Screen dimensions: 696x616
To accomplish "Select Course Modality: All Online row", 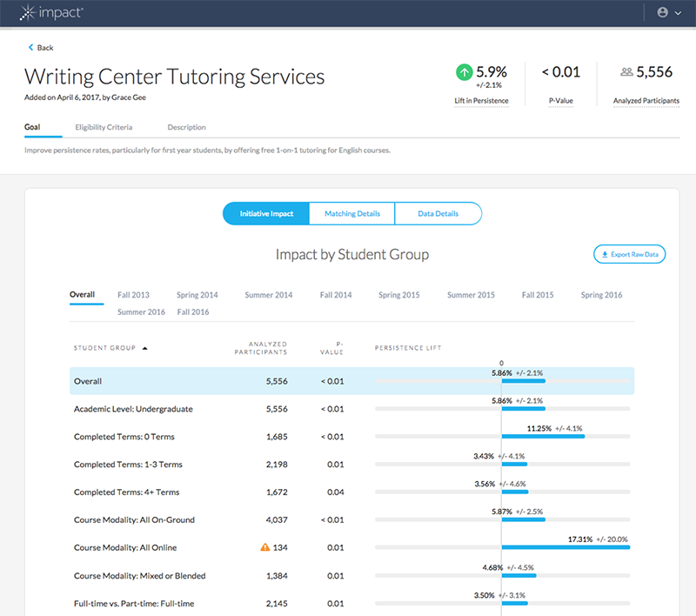I will [x=352, y=547].
